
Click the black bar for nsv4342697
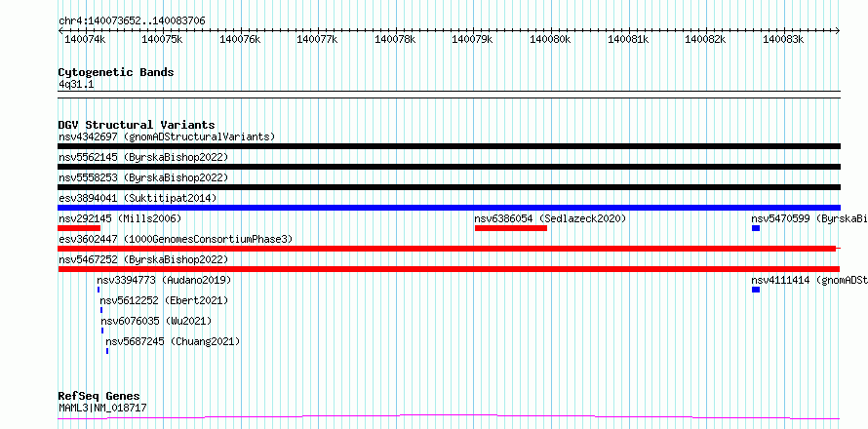tap(450, 146)
